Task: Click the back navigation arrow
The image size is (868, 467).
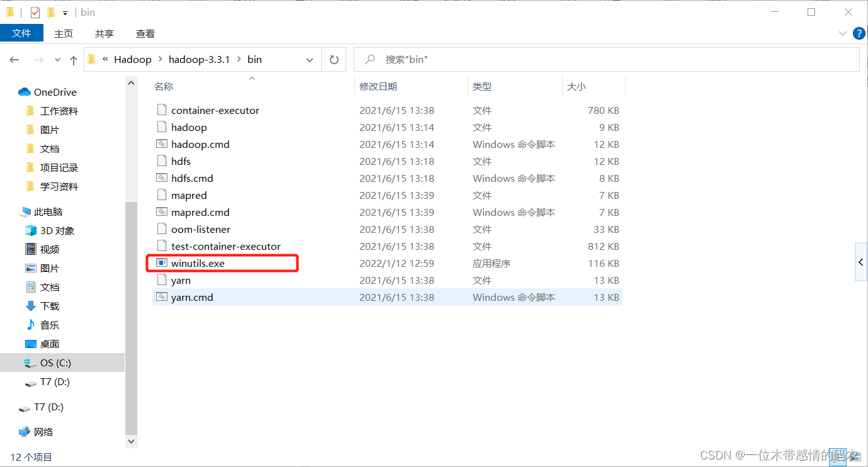Action: pyautogui.click(x=14, y=60)
